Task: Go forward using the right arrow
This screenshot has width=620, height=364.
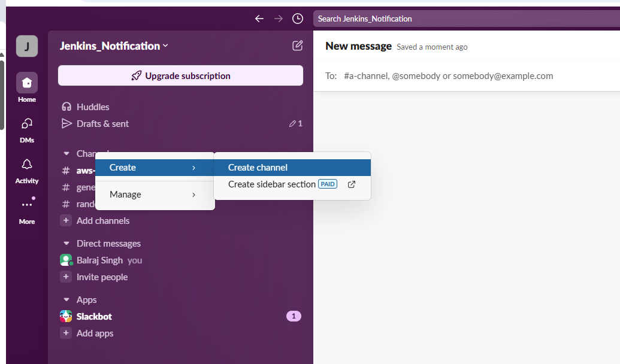Action: pyautogui.click(x=279, y=19)
